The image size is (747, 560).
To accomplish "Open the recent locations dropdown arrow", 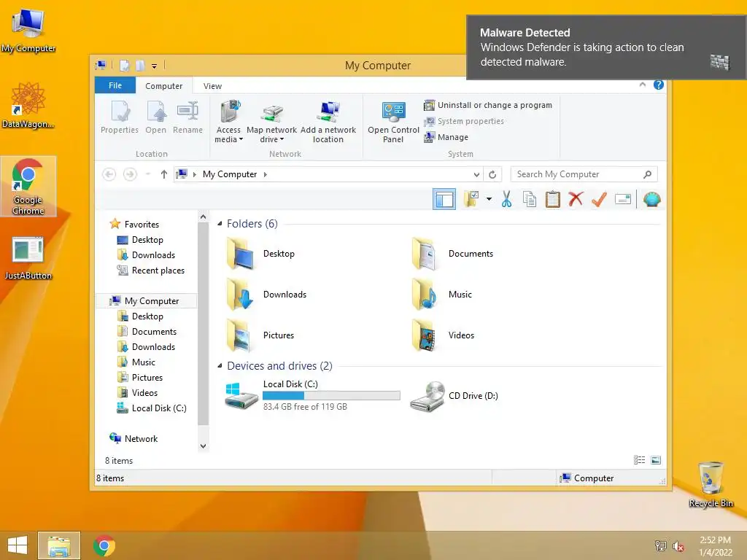I will tap(148, 174).
